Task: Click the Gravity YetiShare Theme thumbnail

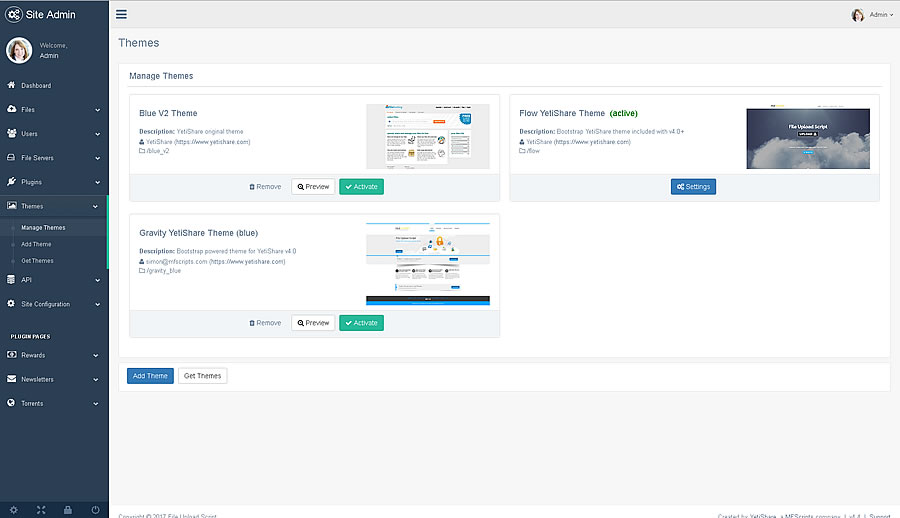Action: [x=428, y=264]
